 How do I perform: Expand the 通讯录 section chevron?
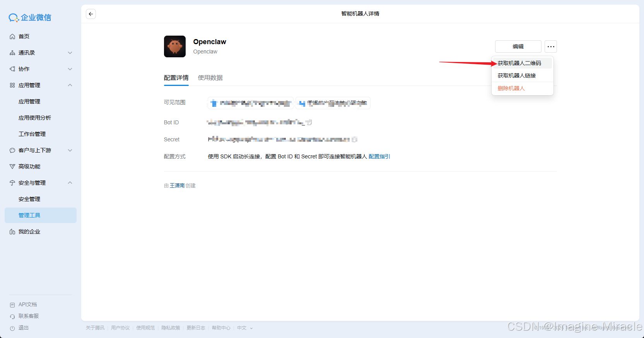pyautogui.click(x=70, y=53)
